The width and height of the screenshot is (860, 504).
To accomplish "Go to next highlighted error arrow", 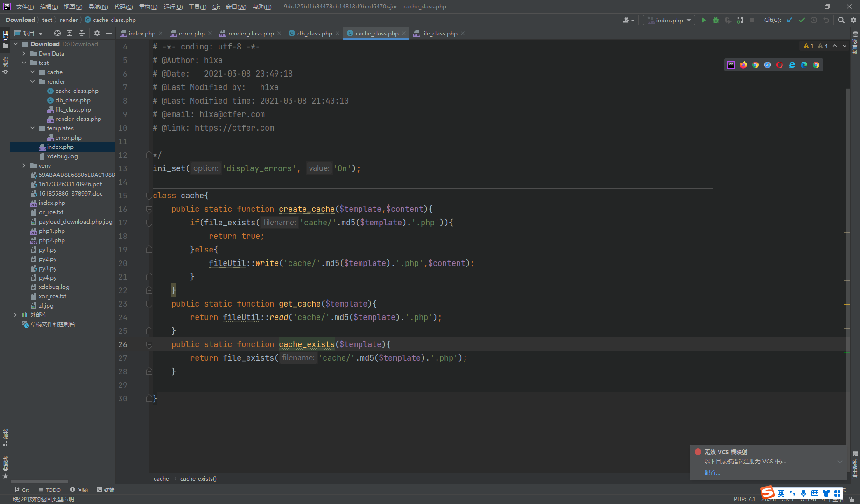I will point(845,46).
